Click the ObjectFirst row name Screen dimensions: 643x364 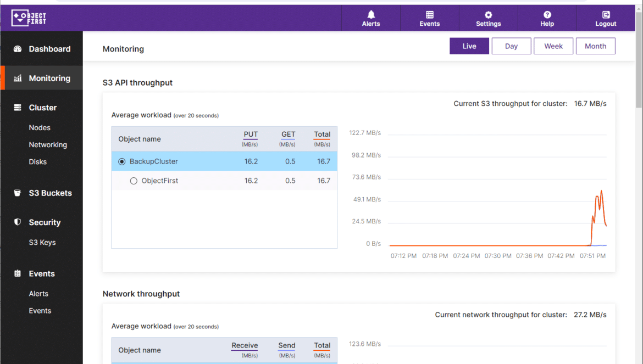160,181
